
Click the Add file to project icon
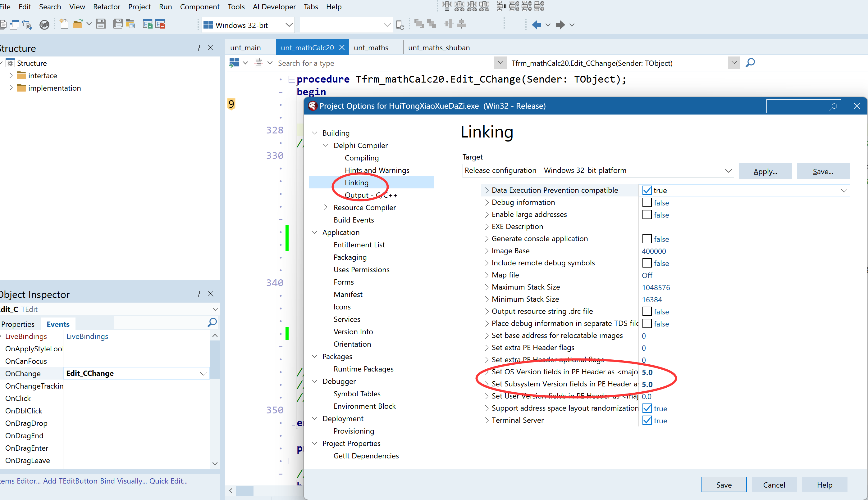[148, 24]
